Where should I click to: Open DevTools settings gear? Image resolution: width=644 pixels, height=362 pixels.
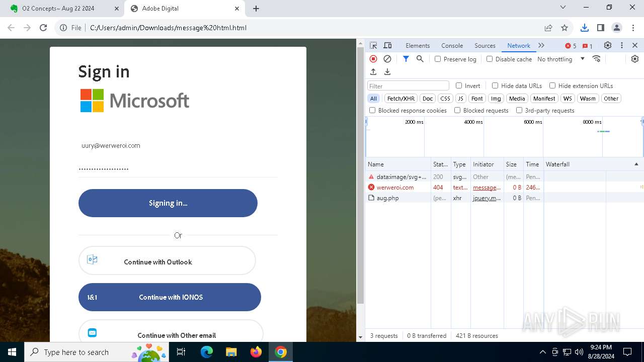coord(608,45)
